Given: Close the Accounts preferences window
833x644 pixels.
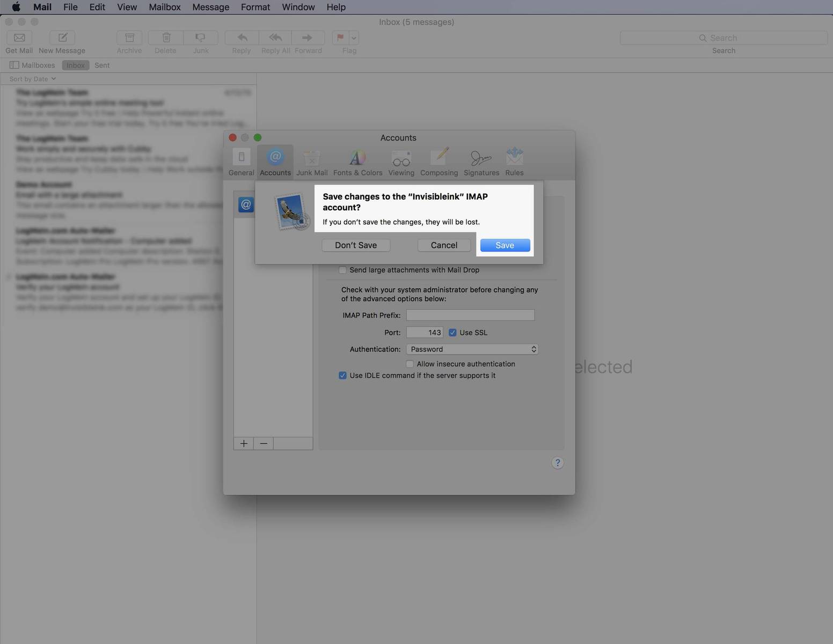Looking at the screenshot, I should [x=233, y=137].
